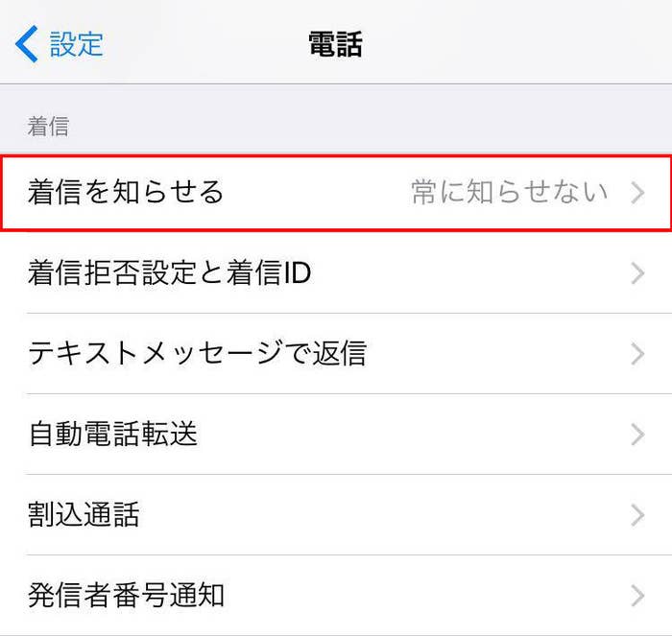672x636 pixels.
Task: Open 着信拒否設定と着信ID settings
Action: [x=336, y=272]
